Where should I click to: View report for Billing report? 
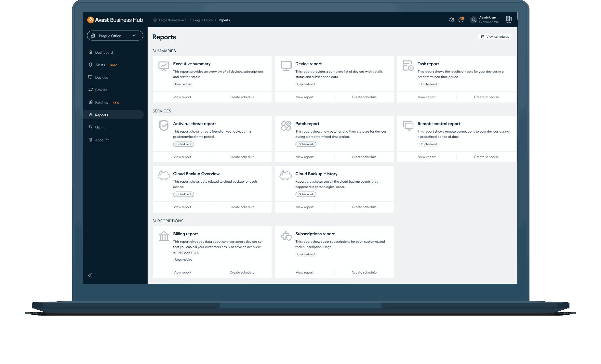[x=182, y=272]
